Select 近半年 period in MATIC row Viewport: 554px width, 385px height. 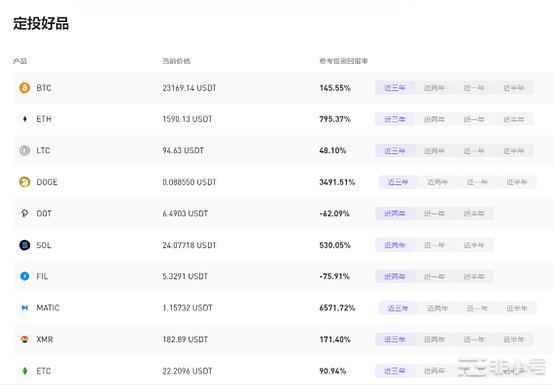[x=517, y=308]
